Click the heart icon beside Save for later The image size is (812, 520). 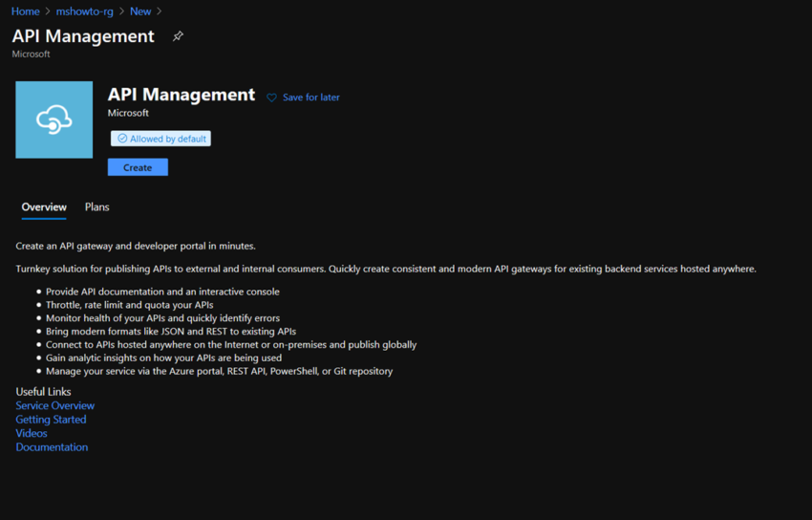(271, 97)
